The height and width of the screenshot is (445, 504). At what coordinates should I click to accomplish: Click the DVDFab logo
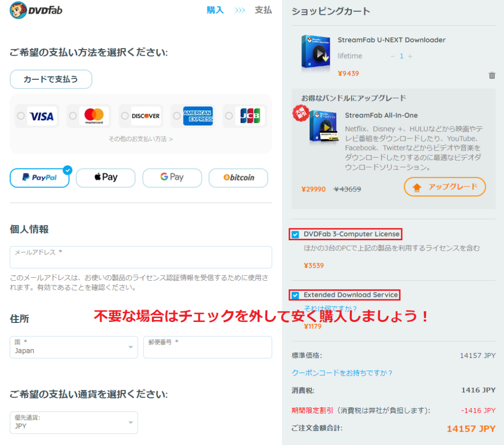pos(36,10)
